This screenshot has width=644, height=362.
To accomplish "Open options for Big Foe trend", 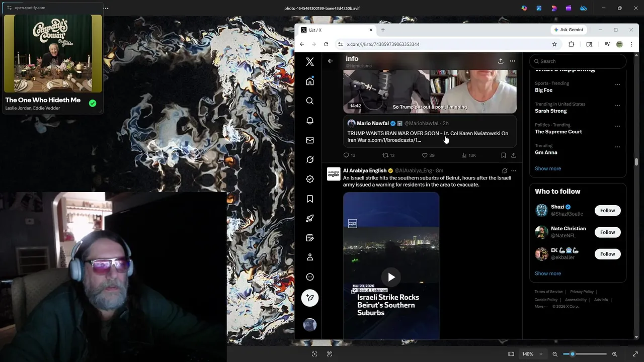I will (617, 84).
